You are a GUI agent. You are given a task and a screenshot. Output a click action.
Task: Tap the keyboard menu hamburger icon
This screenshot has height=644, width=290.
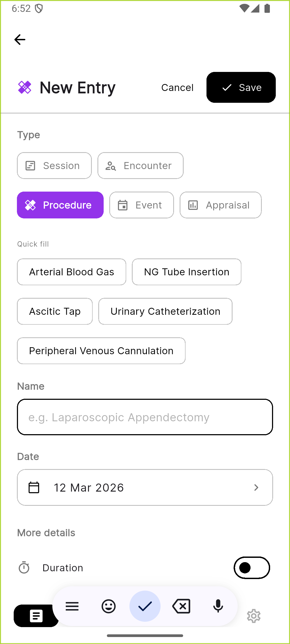(x=72, y=606)
